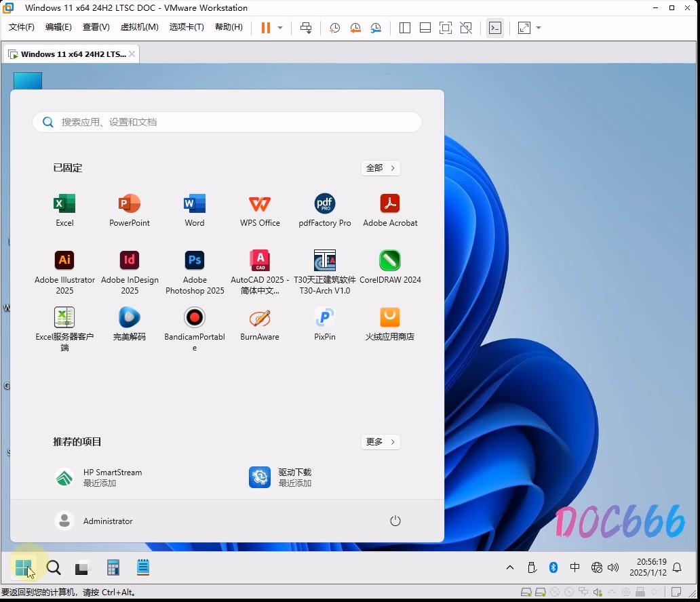Send Ctrl+Alt+Del to the VM
The image size is (700, 602).
(x=306, y=28)
